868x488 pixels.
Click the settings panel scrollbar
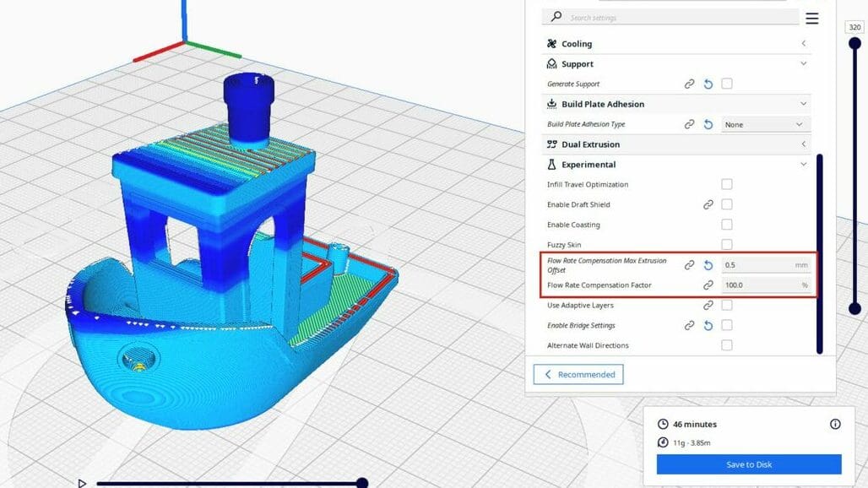820,253
